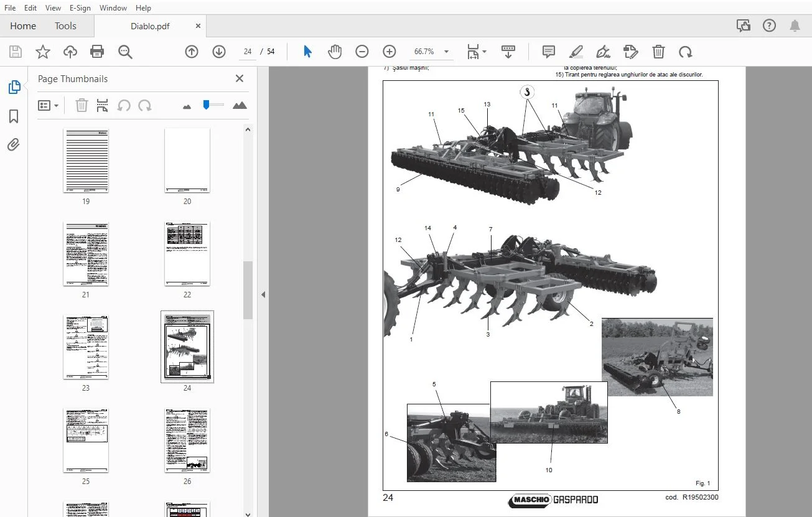The image size is (812, 517).
Task: Go to the previous page arrow
Action: coord(192,52)
